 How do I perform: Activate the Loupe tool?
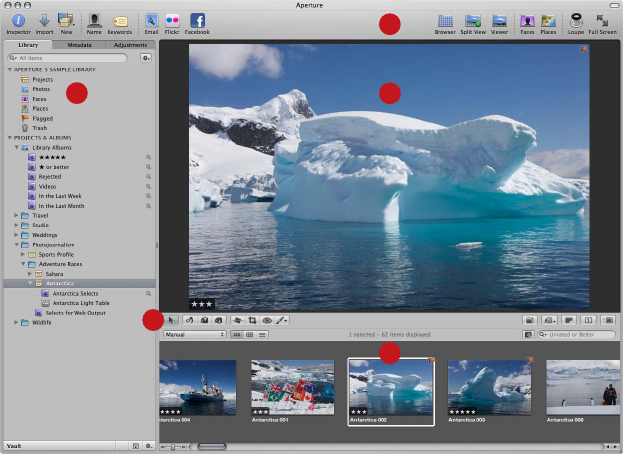[577, 20]
